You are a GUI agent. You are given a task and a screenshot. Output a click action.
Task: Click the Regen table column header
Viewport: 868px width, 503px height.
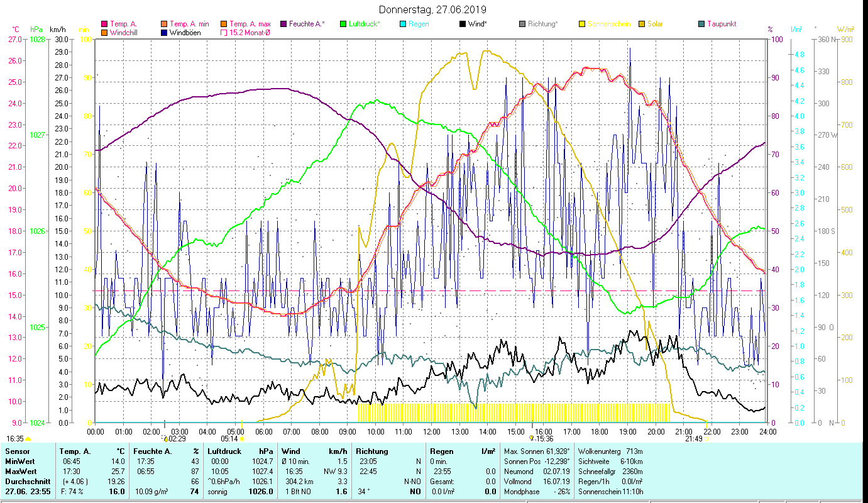(x=442, y=451)
